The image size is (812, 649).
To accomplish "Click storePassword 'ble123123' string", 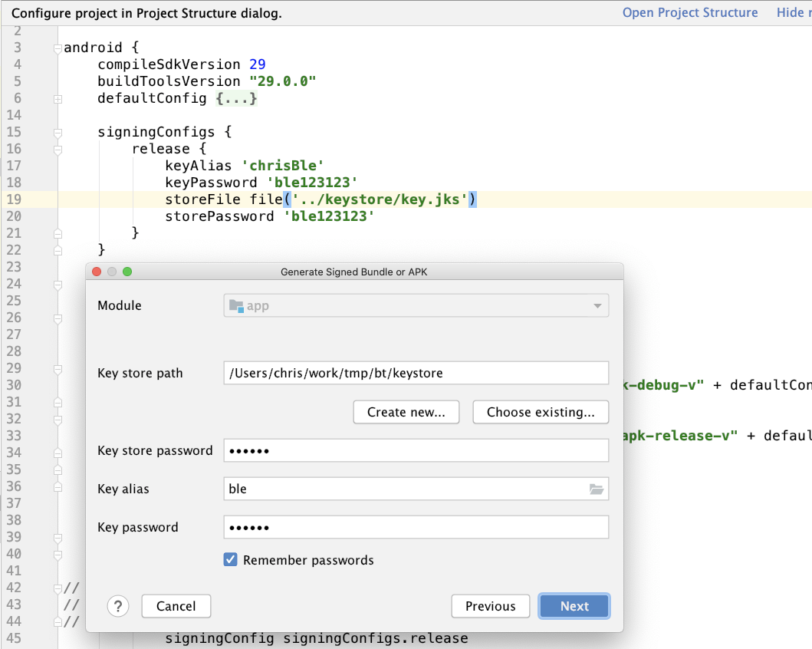I will 329,216.
